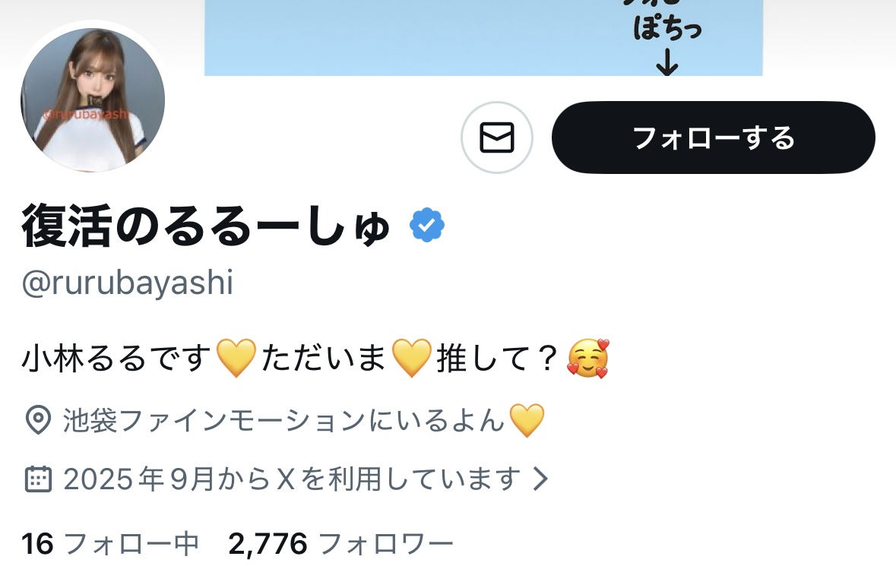This screenshot has width=896, height=588.
Task: Open the 16 フォロー中 following list
Action: [110, 543]
